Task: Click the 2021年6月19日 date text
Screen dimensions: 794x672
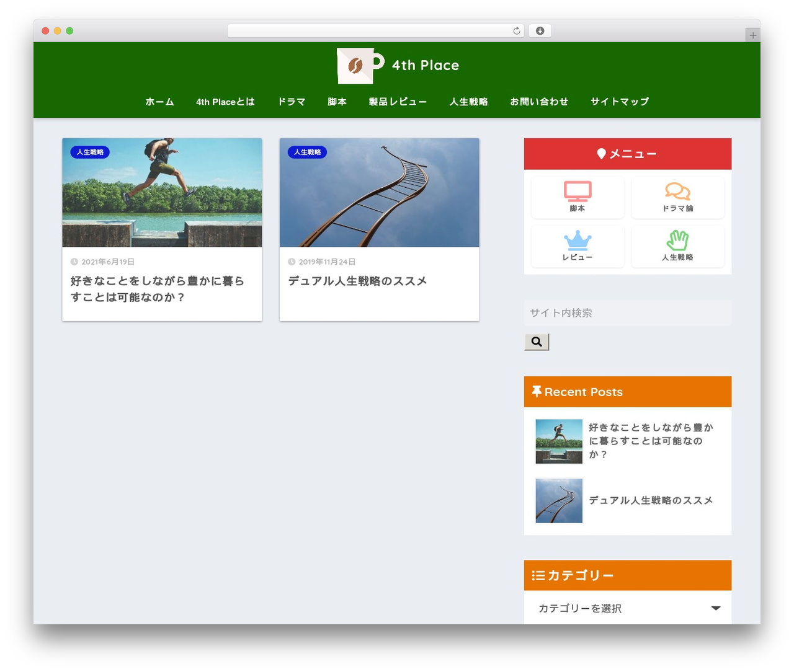Action: [108, 262]
